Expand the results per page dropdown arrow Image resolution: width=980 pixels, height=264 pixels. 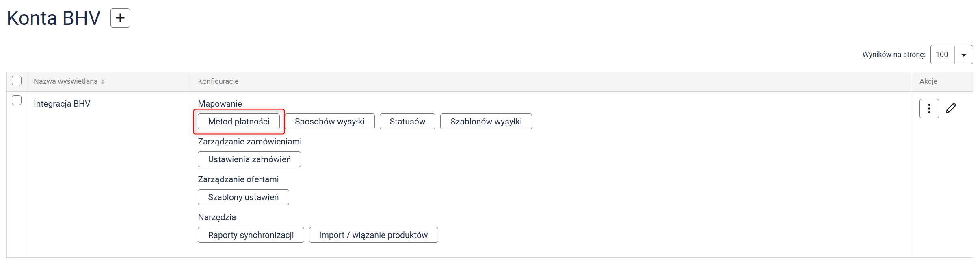963,55
